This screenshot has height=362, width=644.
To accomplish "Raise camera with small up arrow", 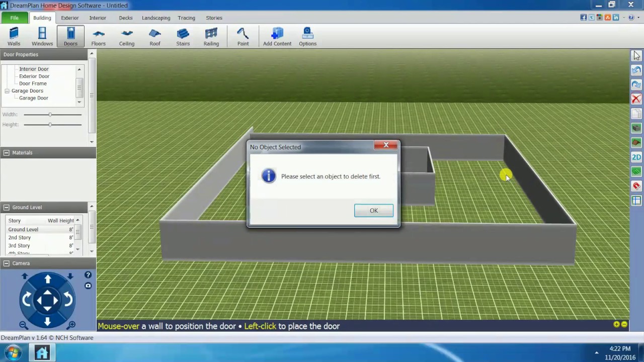I will coord(25,276).
